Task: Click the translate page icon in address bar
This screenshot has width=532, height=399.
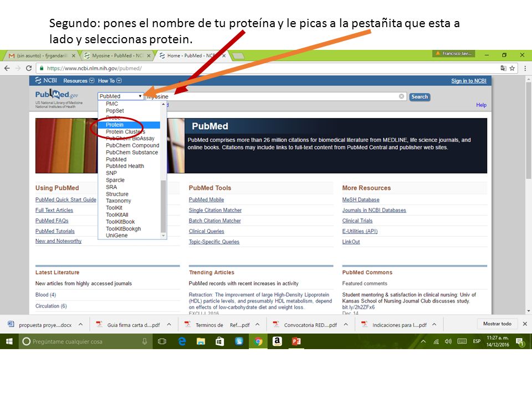Action: point(504,68)
